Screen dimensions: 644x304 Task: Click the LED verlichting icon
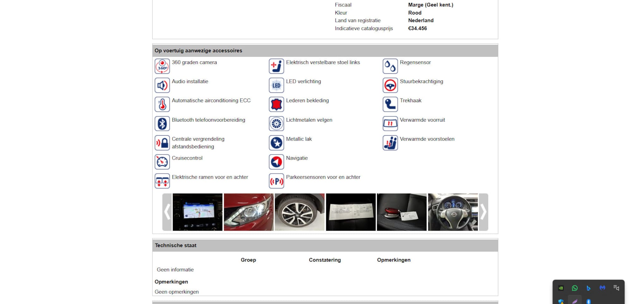(276, 85)
